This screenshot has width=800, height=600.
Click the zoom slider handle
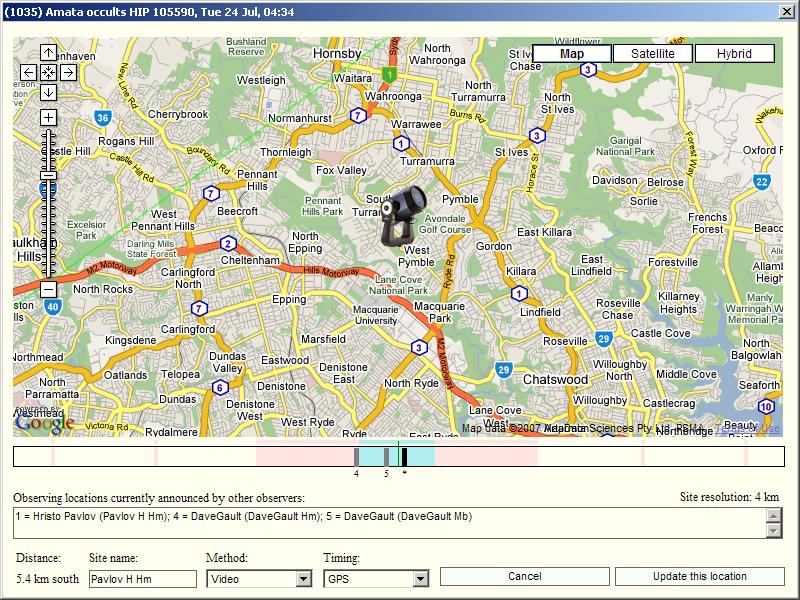tap(48, 176)
